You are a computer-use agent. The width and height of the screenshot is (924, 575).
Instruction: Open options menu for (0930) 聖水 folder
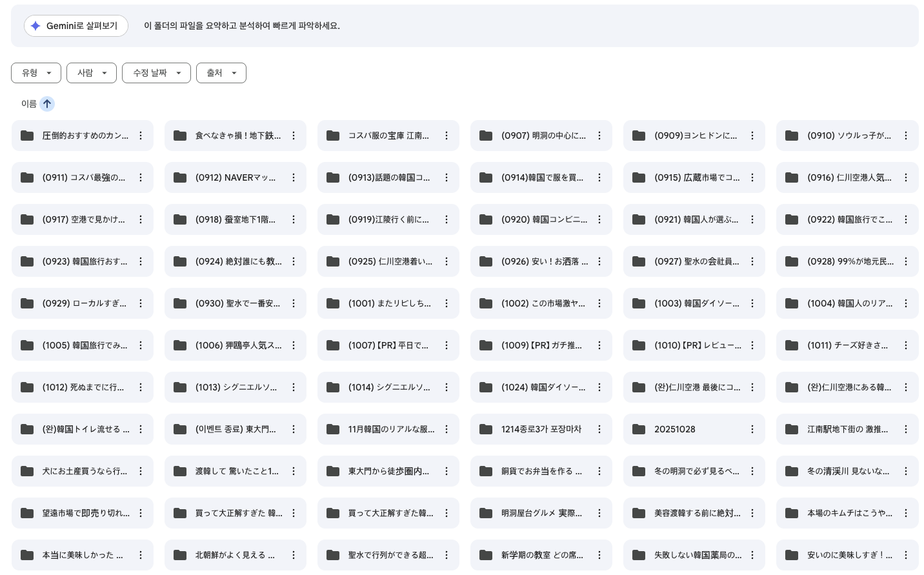294,303
